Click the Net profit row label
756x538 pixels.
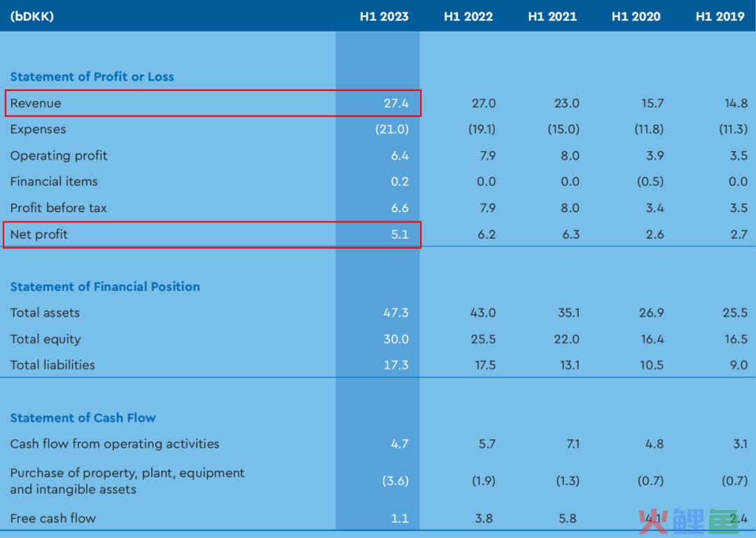[39, 234]
